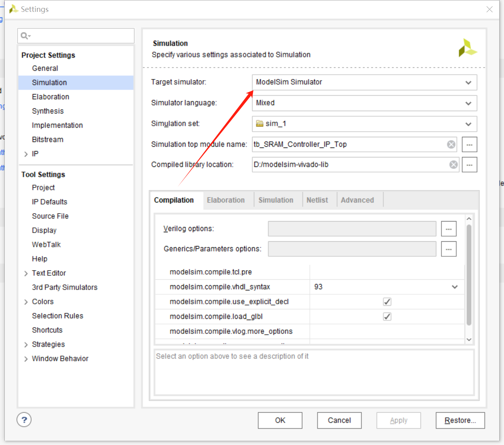Browse for compiled library location
The image size is (504, 445).
tap(470, 165)
